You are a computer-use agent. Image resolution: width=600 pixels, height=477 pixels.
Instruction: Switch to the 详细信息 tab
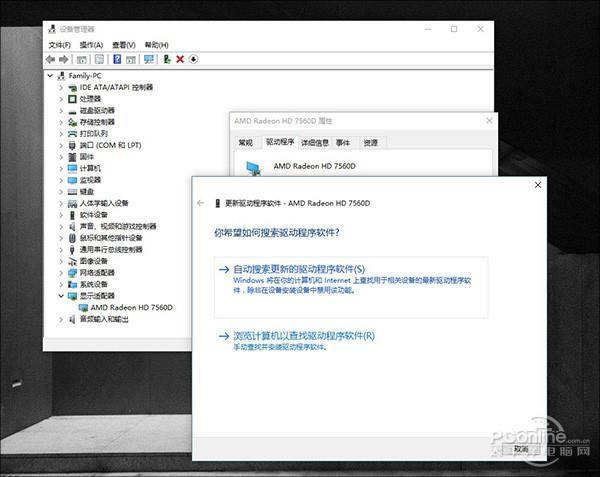coord(315,143)
